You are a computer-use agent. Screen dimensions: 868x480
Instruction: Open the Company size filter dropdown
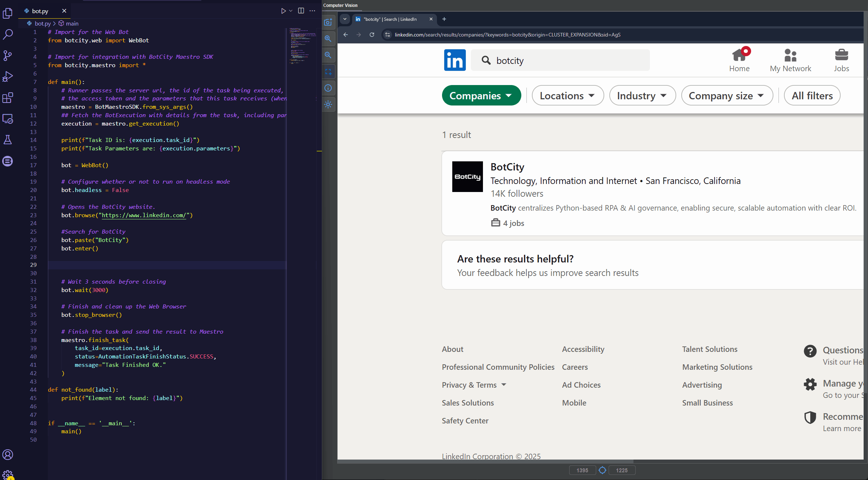click(x=727, y=96)
